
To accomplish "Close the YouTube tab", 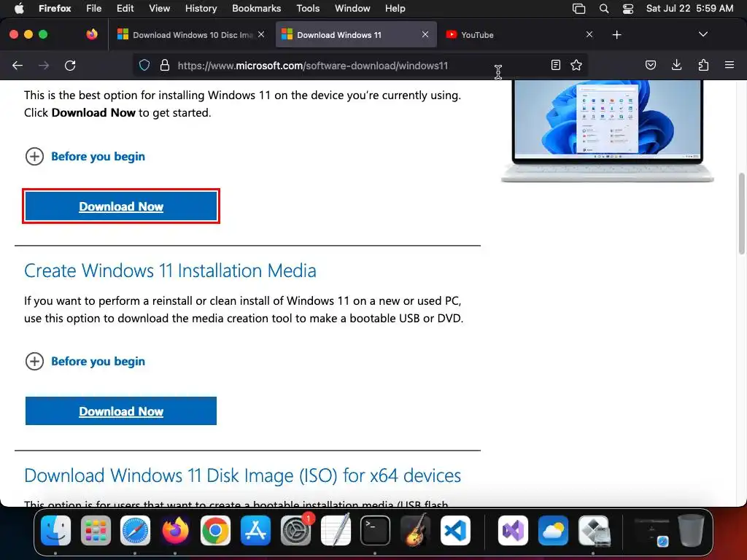I will [x=589, y=34].
